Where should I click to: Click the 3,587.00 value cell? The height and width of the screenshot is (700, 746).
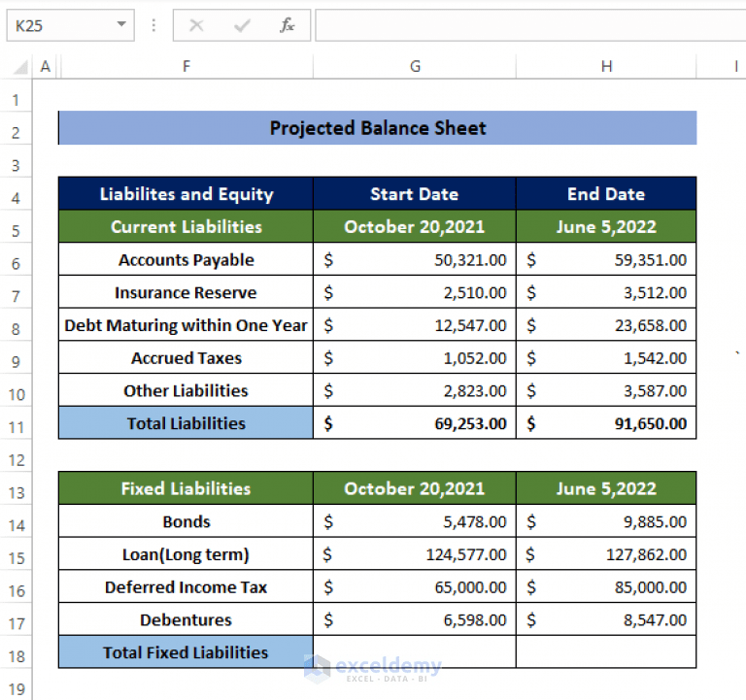tap(606, 390)
